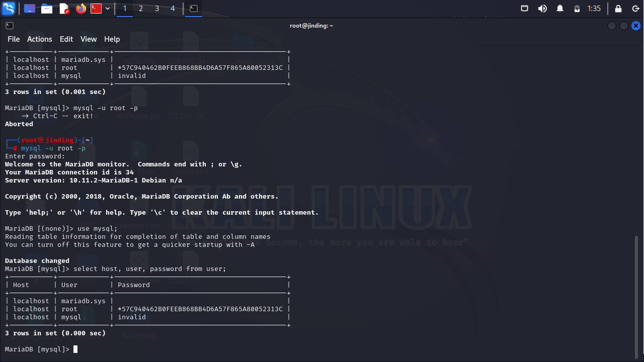Click the log out icon
644x362 pixels.
click(635, 9)
